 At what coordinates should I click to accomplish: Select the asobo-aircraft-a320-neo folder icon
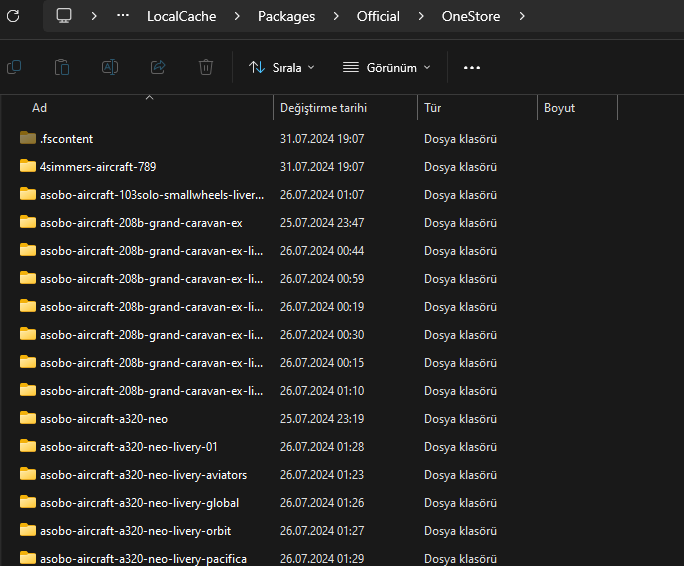[x=28, y=418]
